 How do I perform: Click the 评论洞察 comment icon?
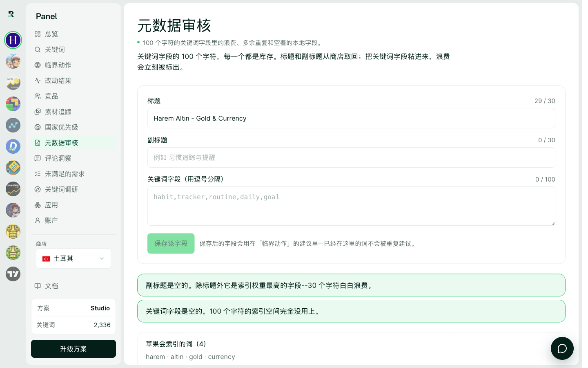[38, 158]
